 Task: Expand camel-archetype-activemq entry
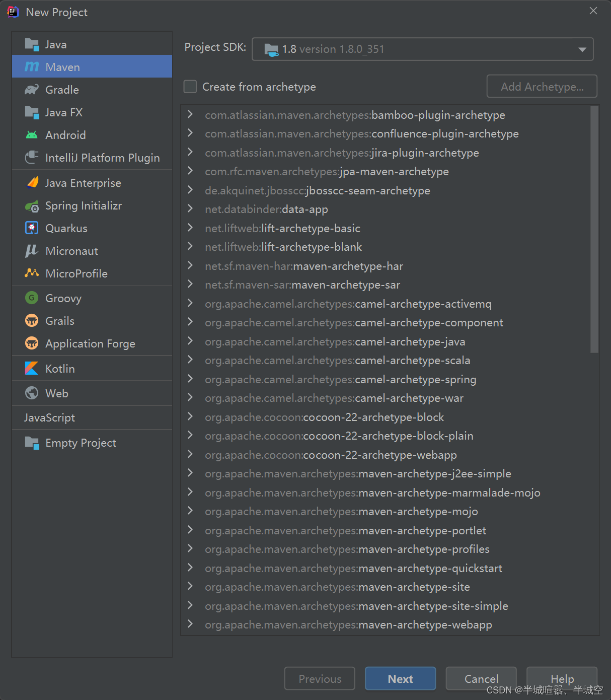coord(190,303)
